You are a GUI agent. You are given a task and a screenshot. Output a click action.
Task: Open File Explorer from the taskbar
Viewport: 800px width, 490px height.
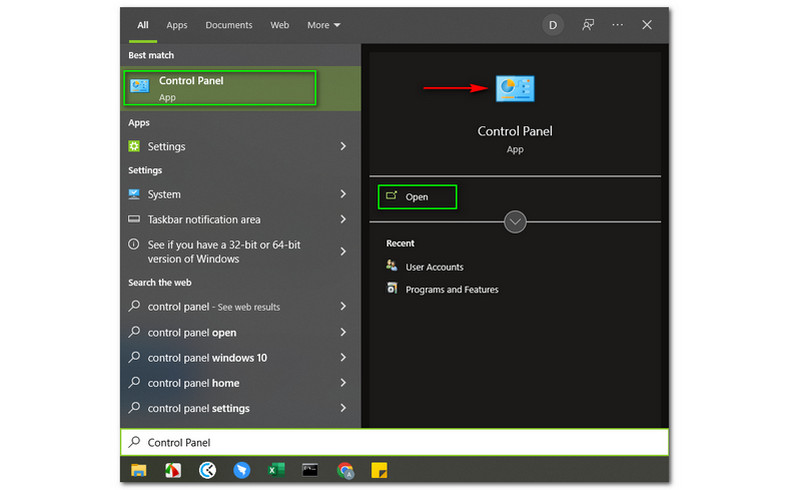point(139,469)
